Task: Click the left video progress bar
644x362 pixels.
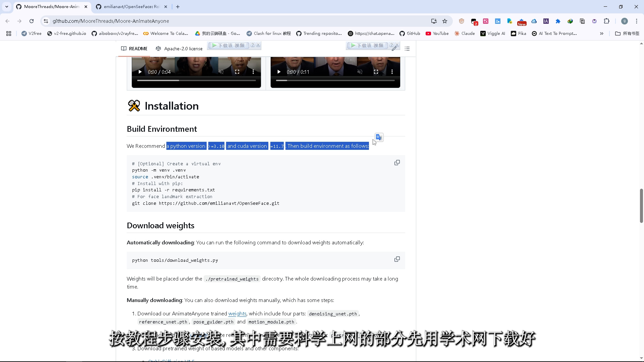Action: point(196,80)
